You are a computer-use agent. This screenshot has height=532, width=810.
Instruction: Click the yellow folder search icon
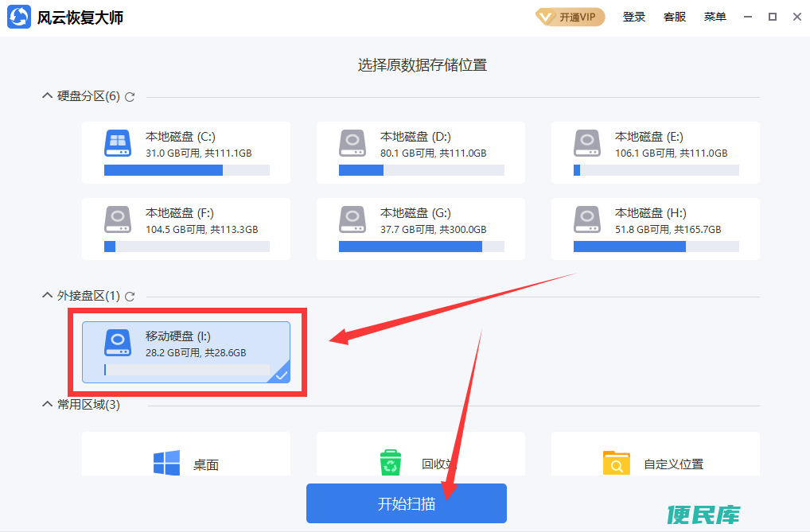[x=617, y=463]
